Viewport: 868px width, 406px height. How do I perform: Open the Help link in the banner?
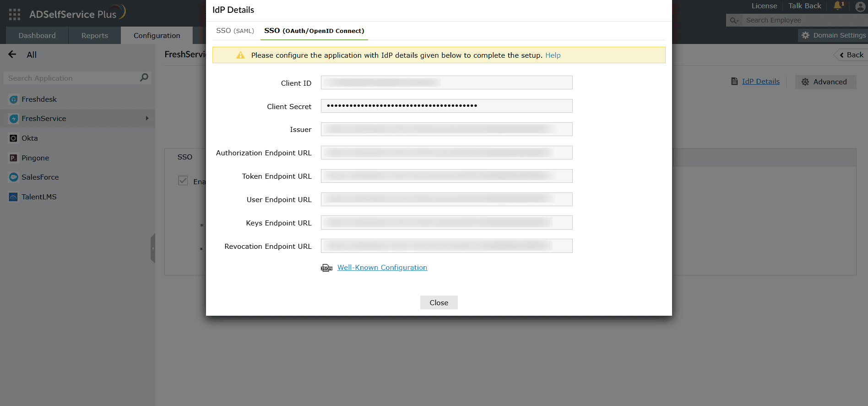point(553,55)
